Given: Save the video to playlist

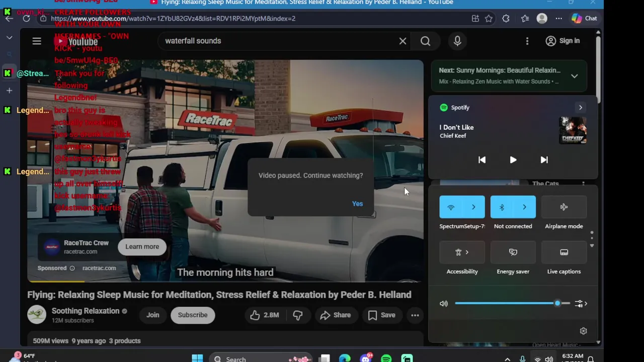Looking at the screenshot, I should (381, 315).
